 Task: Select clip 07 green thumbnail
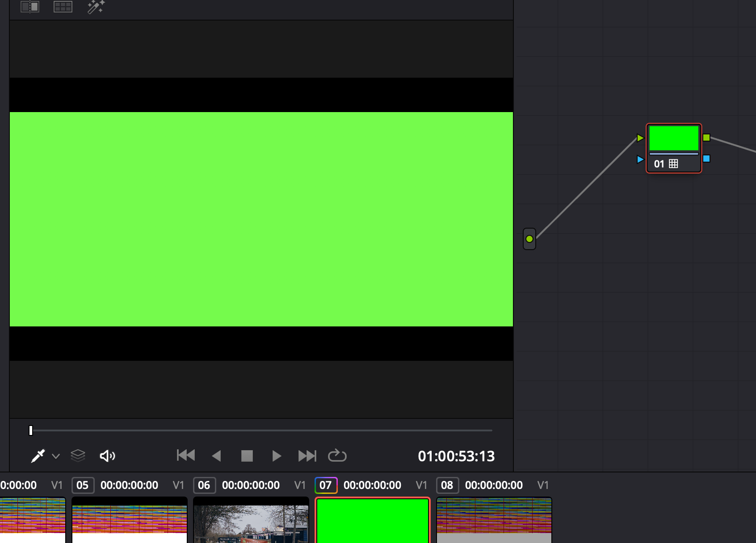coord(373,520)
